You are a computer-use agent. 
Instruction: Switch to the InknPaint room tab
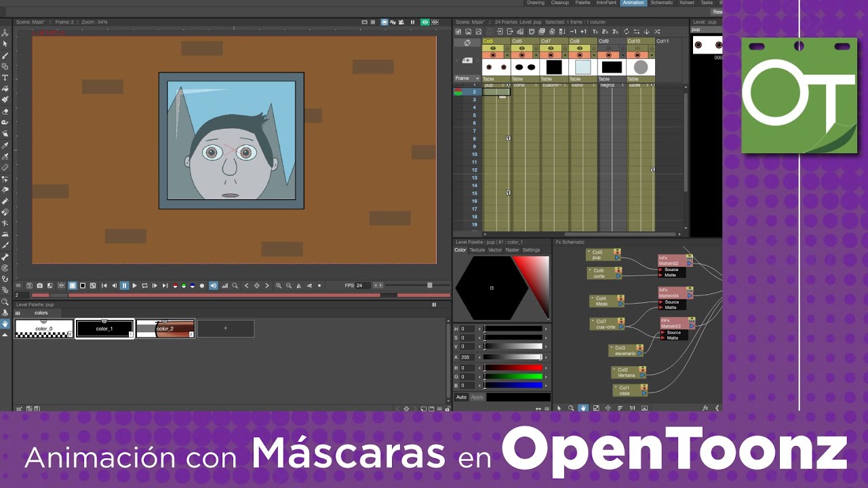pos(606,3)
